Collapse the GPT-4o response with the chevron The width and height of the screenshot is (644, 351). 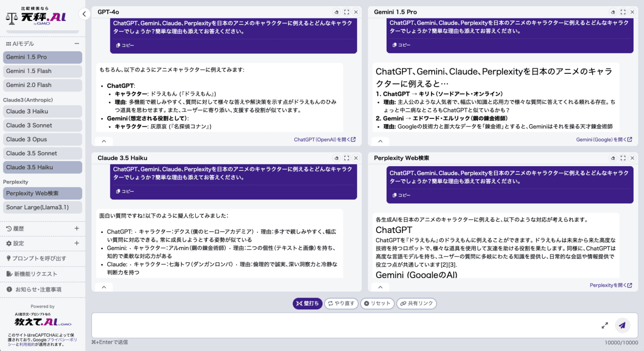point(104,141)
